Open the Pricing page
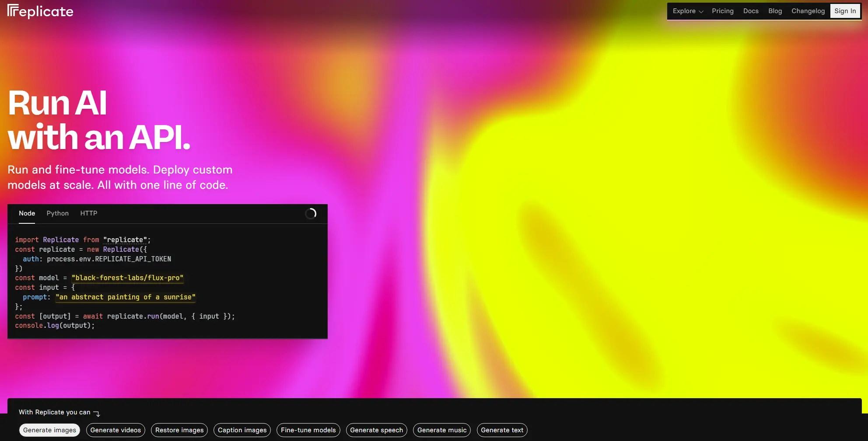 click(722, 11)
